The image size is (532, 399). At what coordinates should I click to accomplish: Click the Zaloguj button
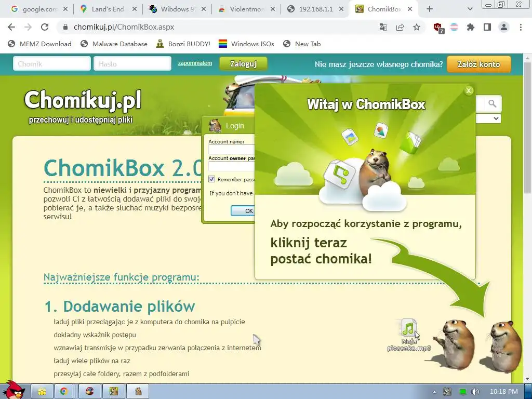[x=243, y=64]
